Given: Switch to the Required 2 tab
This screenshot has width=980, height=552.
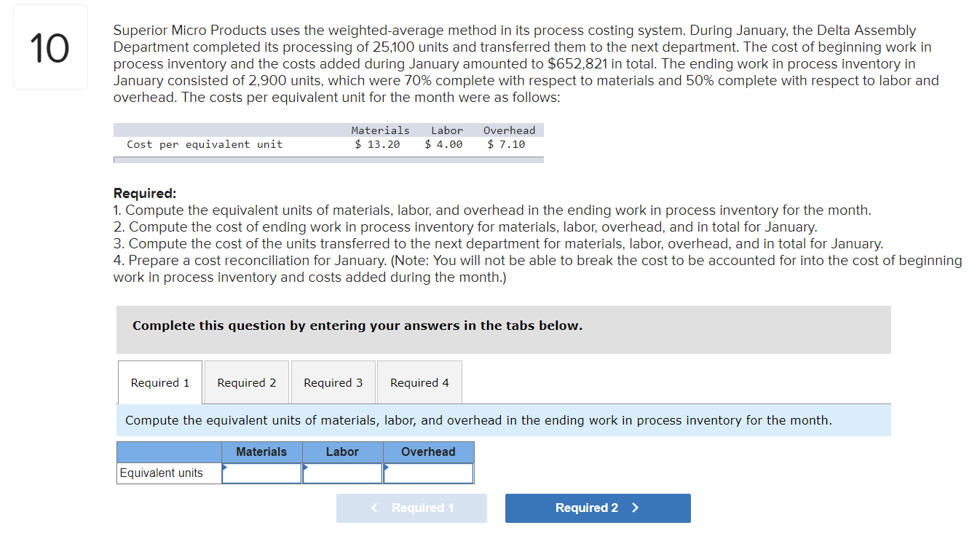Looking at the screenshot, I should 246,382.
